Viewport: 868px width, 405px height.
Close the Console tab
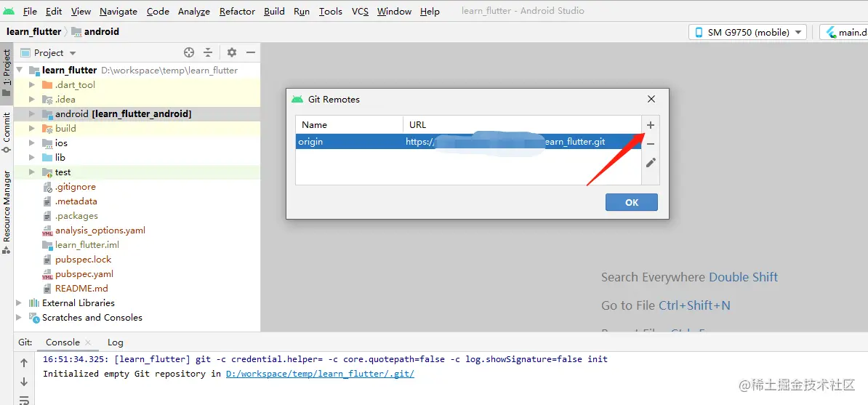tap(88, 343)
